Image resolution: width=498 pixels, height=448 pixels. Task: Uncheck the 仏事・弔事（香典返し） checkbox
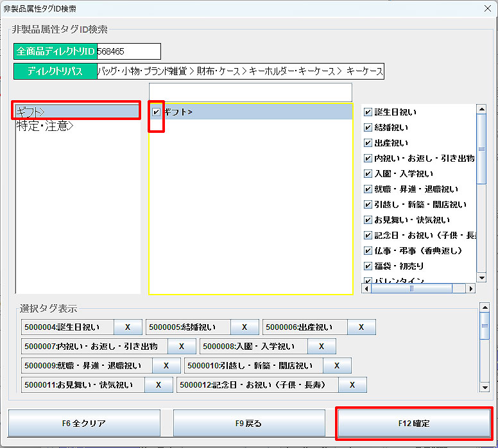click(368, 251)
